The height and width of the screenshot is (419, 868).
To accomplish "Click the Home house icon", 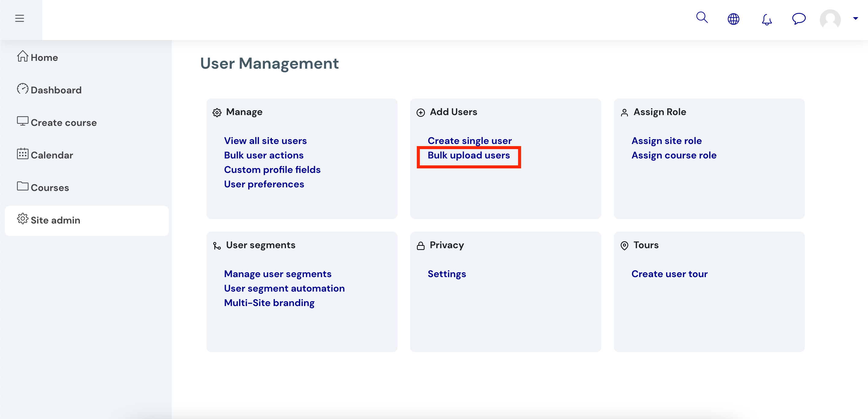I will [x=23, y=56].
